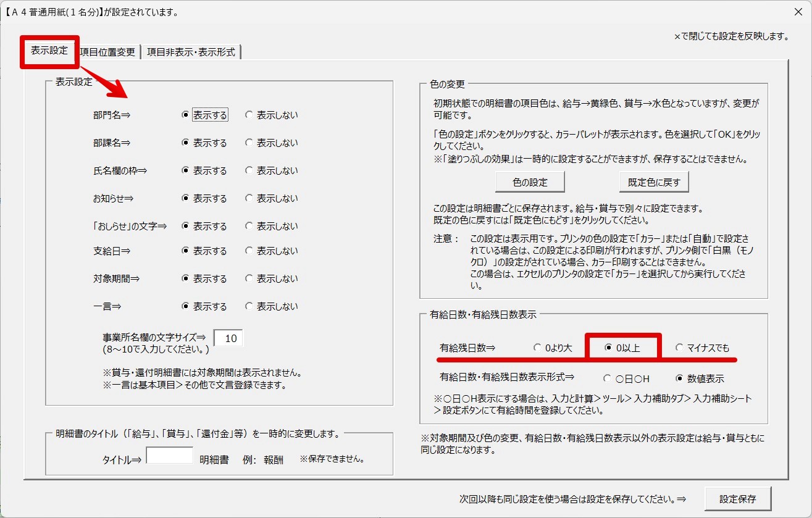Viewport: 812px width, 518px height.
Task: Set 支給日 to 表示しない
Action: 249,251
